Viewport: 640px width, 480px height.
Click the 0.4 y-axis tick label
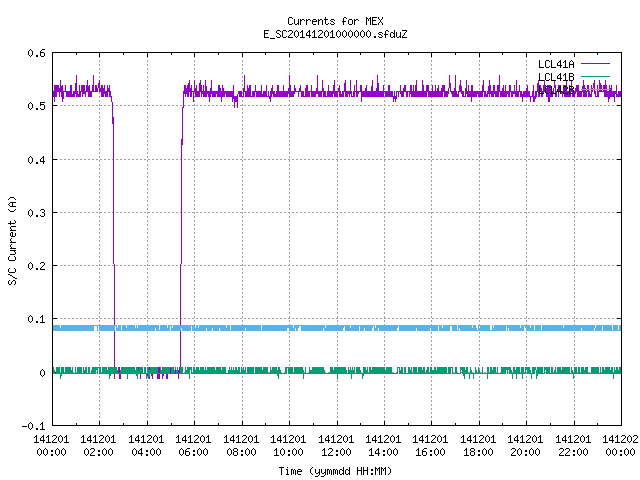pyautogui.click(x=36, y=160)
